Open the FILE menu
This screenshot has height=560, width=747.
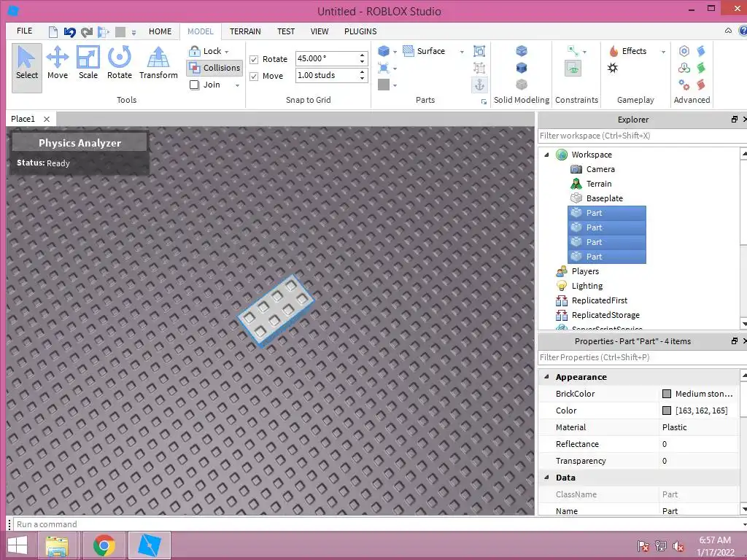coord(24,31)
